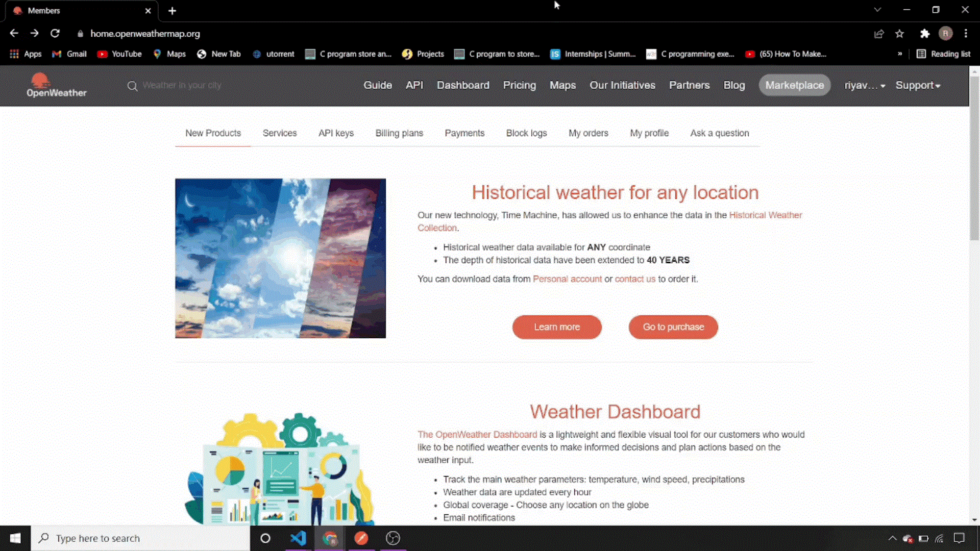Open the Reading list

click(x=943, y=54)
